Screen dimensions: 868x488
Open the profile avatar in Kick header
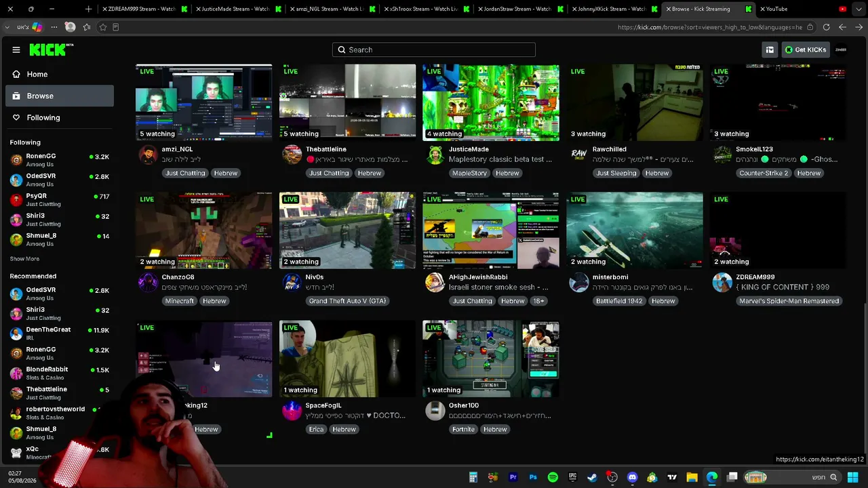pyautogui.click(x=841, y=49)
